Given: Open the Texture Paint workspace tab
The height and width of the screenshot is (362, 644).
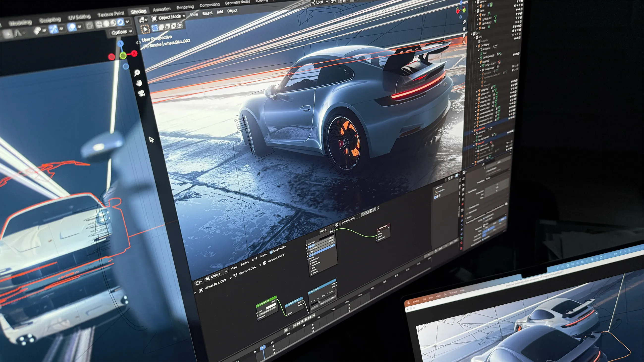Looking at the screenshot, I should pyautogui.click(x=111, y=14).
